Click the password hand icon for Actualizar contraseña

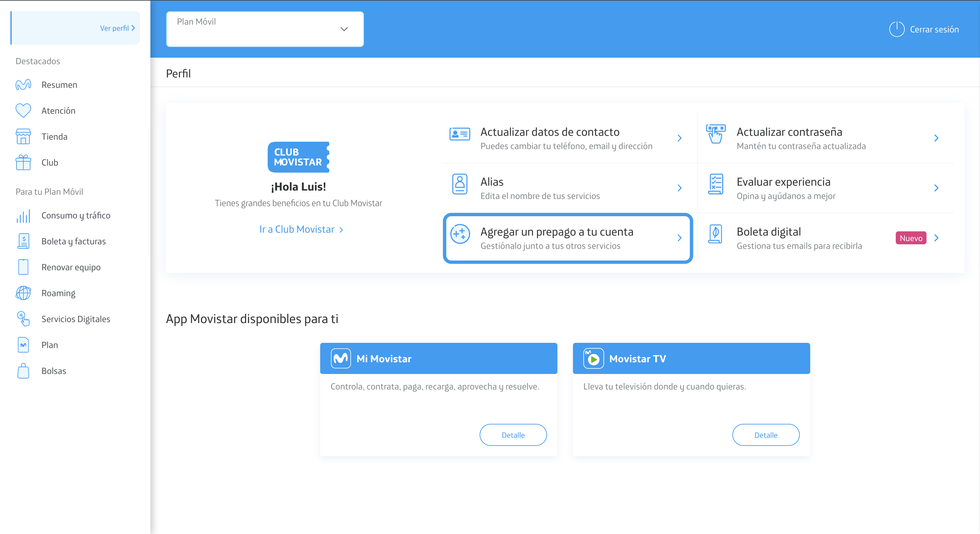point(716,134)
